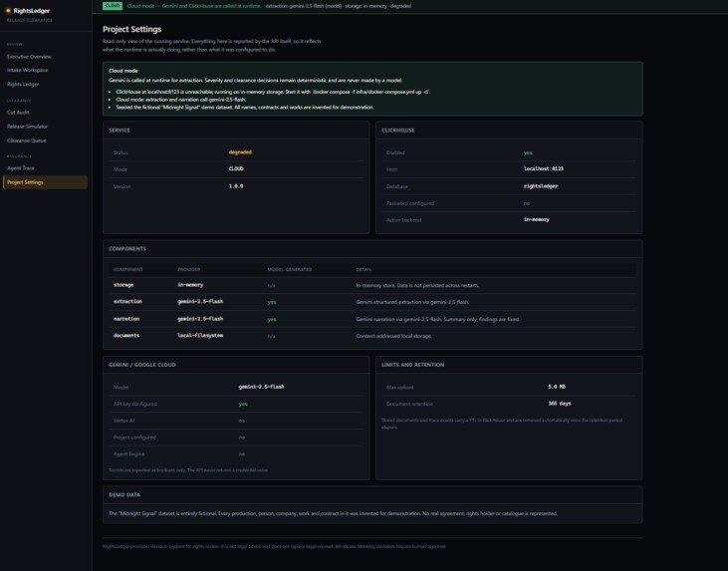Open Release Simulator from the sidebar

pos(28,127)
